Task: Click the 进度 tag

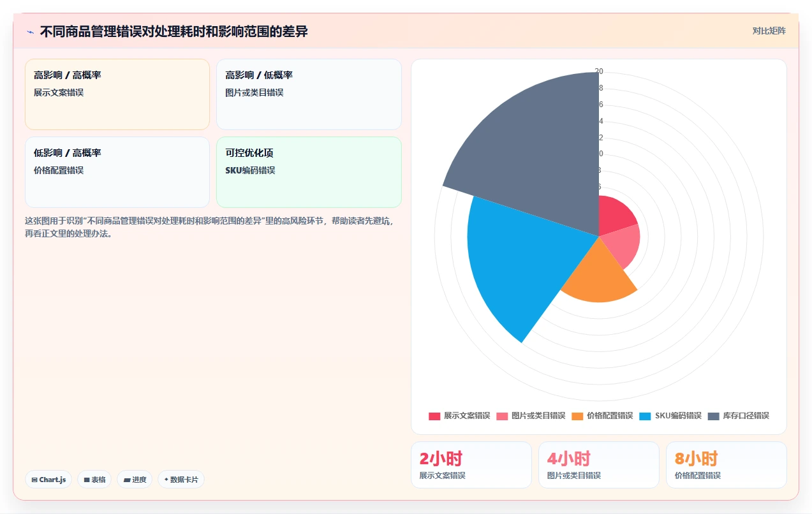Action: click(x=135, y=480)
